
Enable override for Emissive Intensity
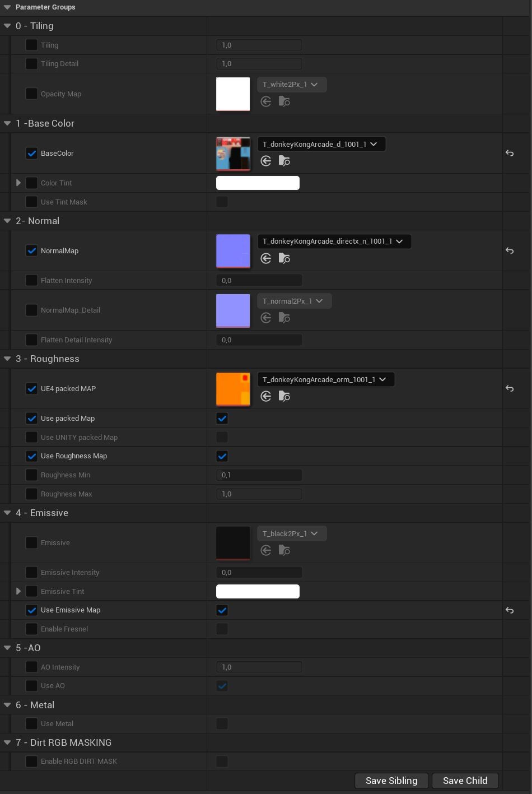click(x=32, y=572)
